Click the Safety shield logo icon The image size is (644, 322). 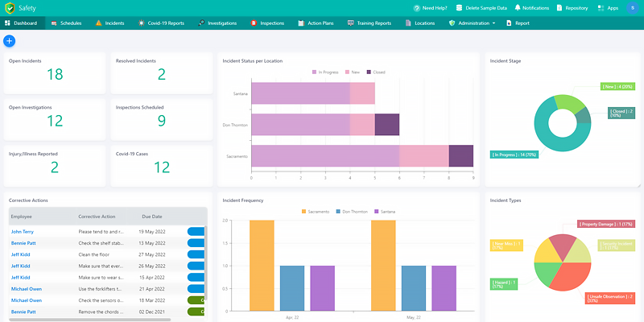pos(10,7)
